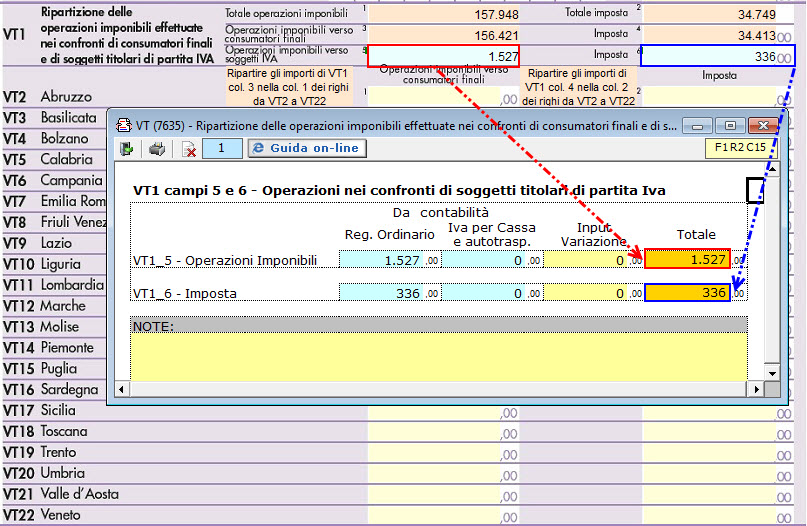Click the save-and-exit icon in VT dialog toolbar

[127, 149]
